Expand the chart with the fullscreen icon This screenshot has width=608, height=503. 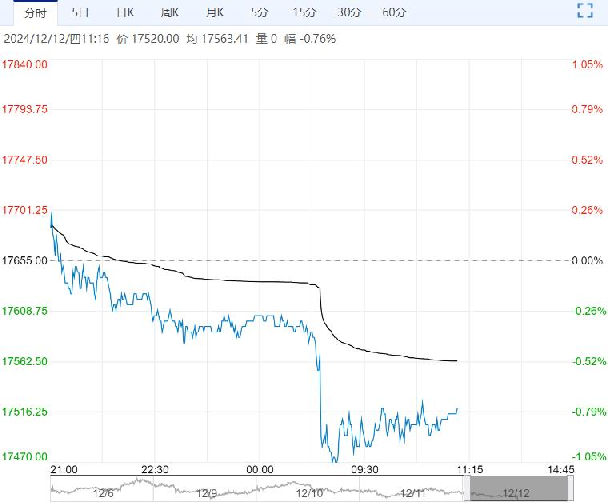coord(586,11)
